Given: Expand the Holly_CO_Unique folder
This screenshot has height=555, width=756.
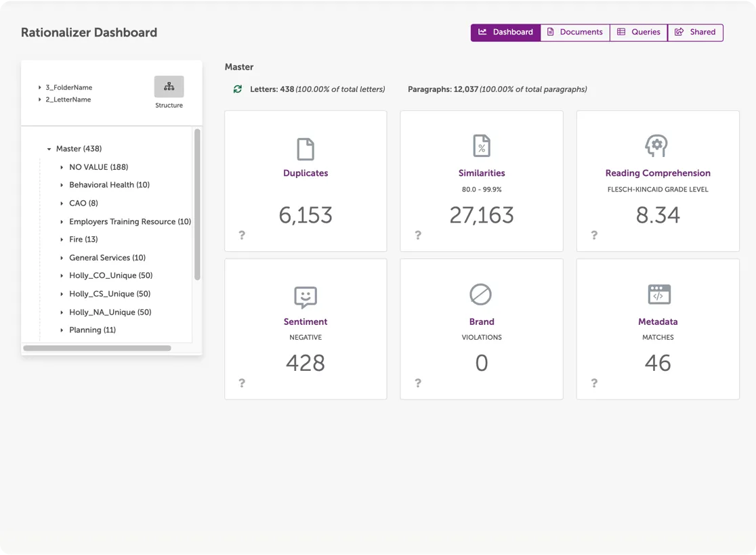Looking at the screenshot, I should tap(62, 276).
